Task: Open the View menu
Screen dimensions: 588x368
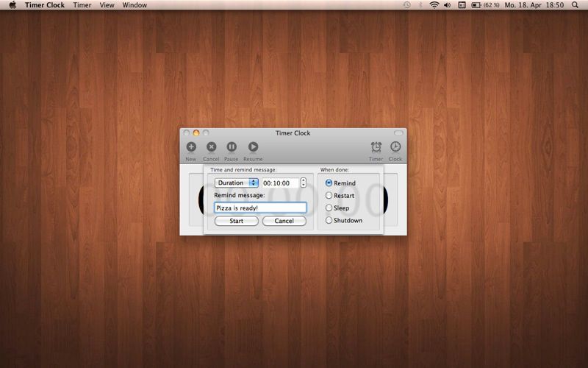Action: coord(107,5)
